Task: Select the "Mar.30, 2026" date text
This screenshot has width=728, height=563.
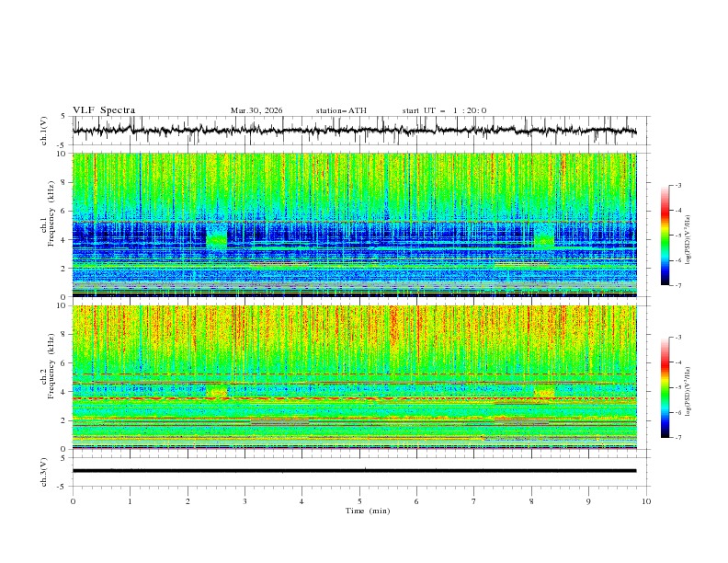Action: point(256,110)
